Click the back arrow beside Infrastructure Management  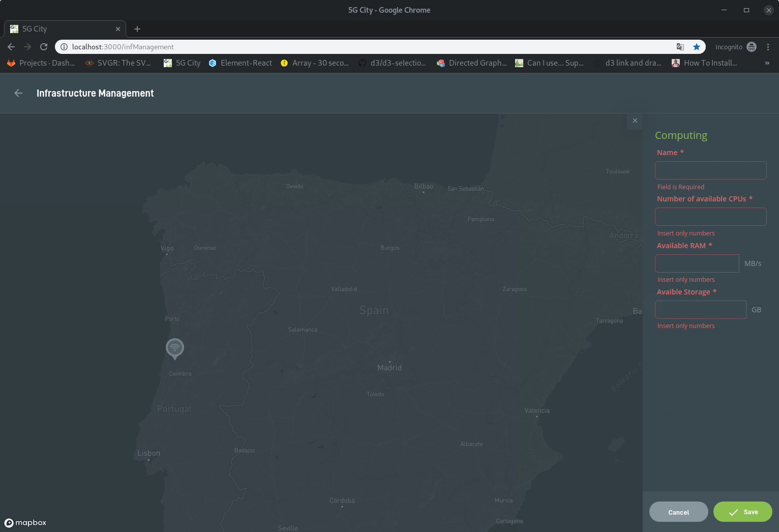tap(18, 93)
